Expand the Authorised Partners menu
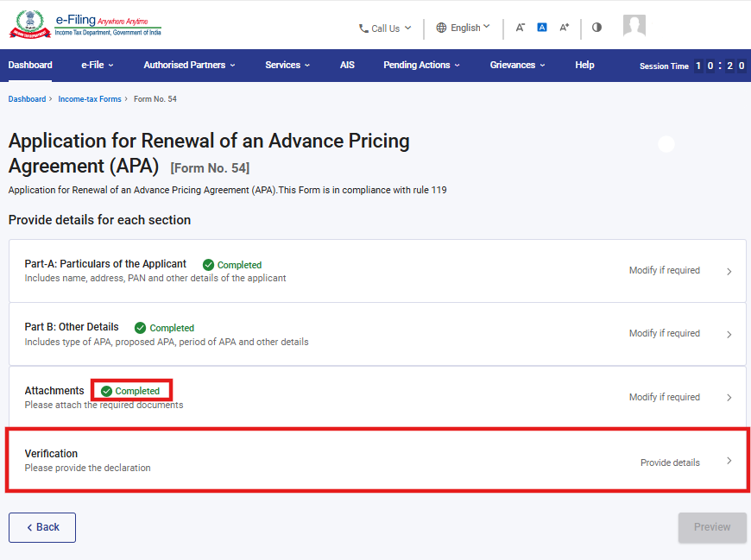Viewport: 751px width, 560px height. [x=189, y=66]
